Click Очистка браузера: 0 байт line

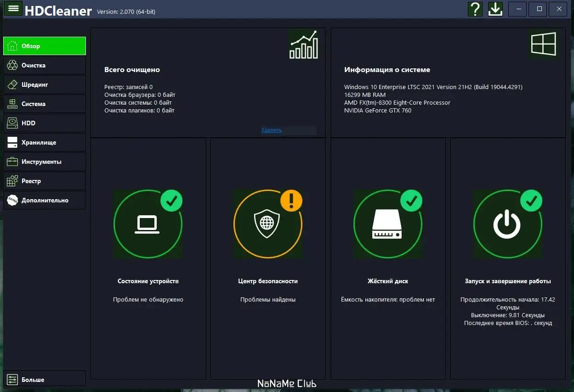click(x=140, y=95)
